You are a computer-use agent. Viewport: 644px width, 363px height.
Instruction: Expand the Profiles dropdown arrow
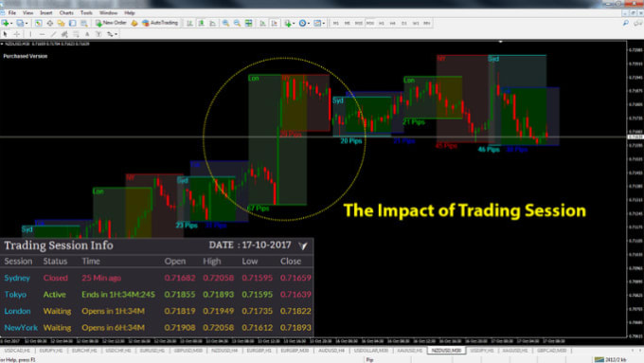pyautogui.click(x=26, y=24)
